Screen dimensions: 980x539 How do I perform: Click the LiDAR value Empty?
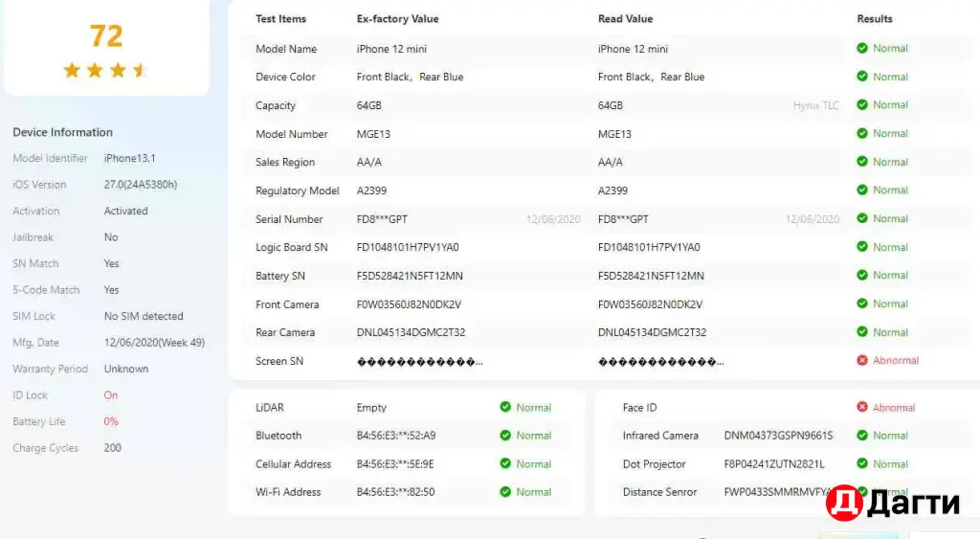coord(371,408)
